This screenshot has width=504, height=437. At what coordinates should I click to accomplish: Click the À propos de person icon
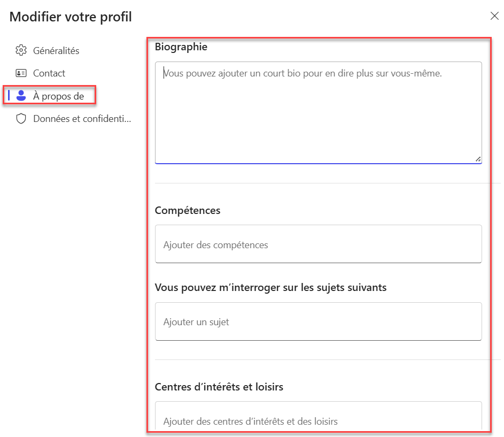coord(21,96)
